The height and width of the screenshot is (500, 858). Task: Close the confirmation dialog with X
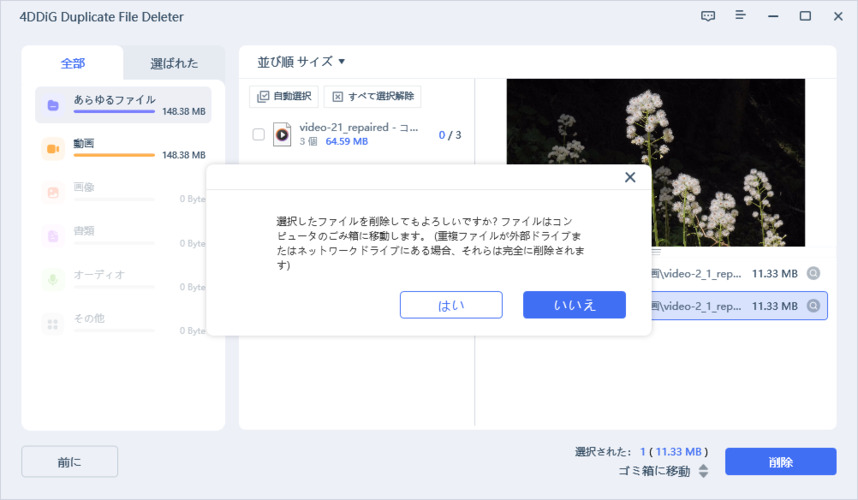[x=630, y=177]
